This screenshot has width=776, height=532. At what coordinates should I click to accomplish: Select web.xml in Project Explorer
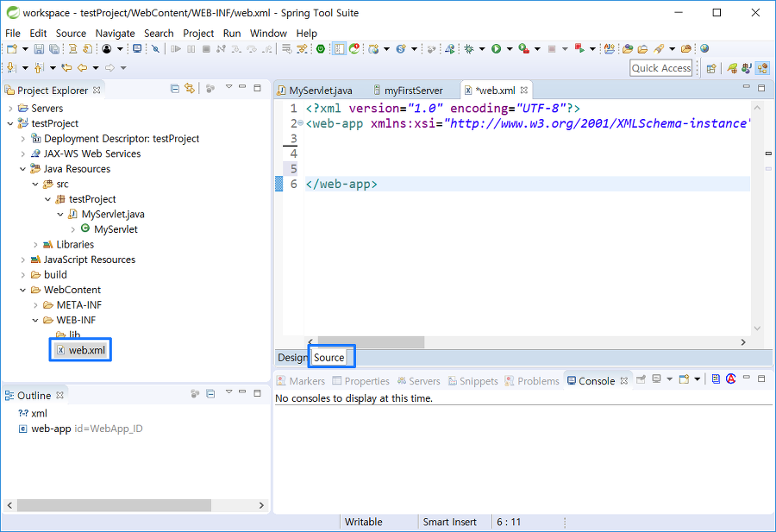click(x=81, y=350)
